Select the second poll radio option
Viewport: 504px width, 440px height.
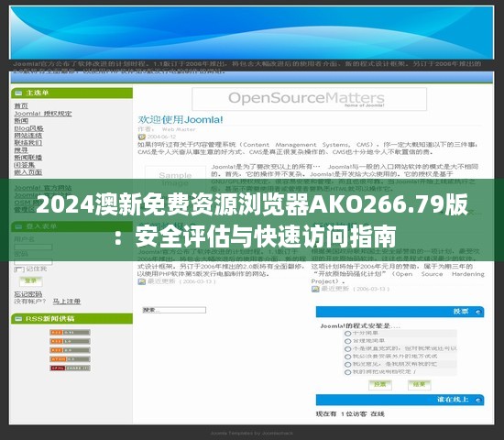[x=347, y=341]
